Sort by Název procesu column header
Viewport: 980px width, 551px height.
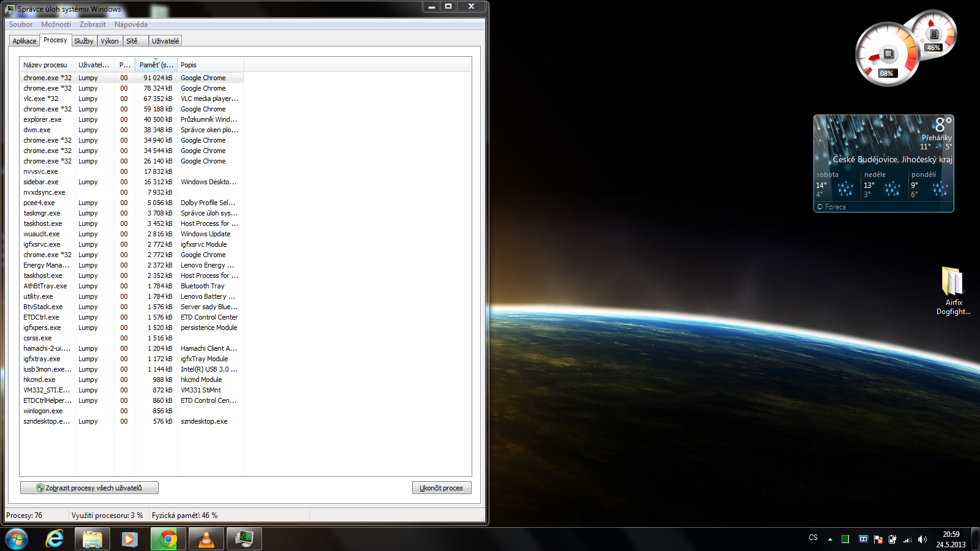pos(47,65)
